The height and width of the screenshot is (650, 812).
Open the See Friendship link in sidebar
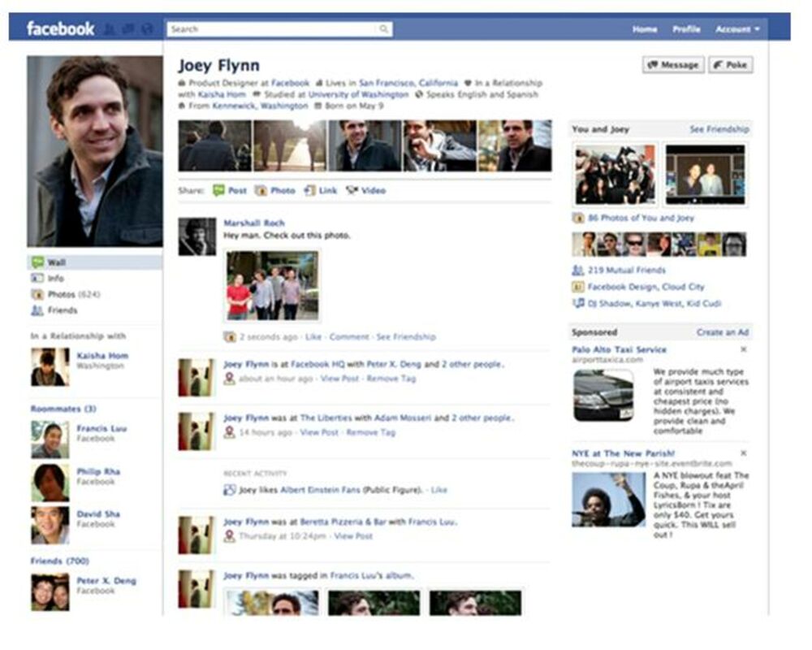pos(719,129)
